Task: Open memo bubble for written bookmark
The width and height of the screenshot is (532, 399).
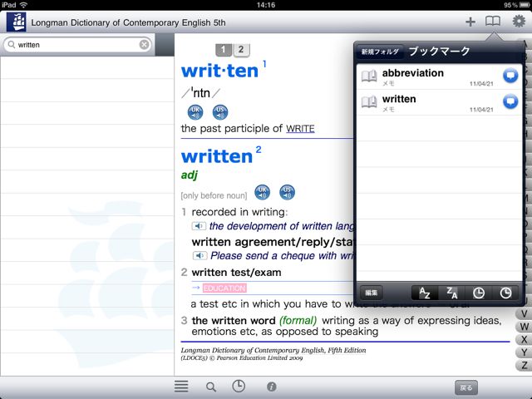Action: pyautogui.click(x=510, y=101)
